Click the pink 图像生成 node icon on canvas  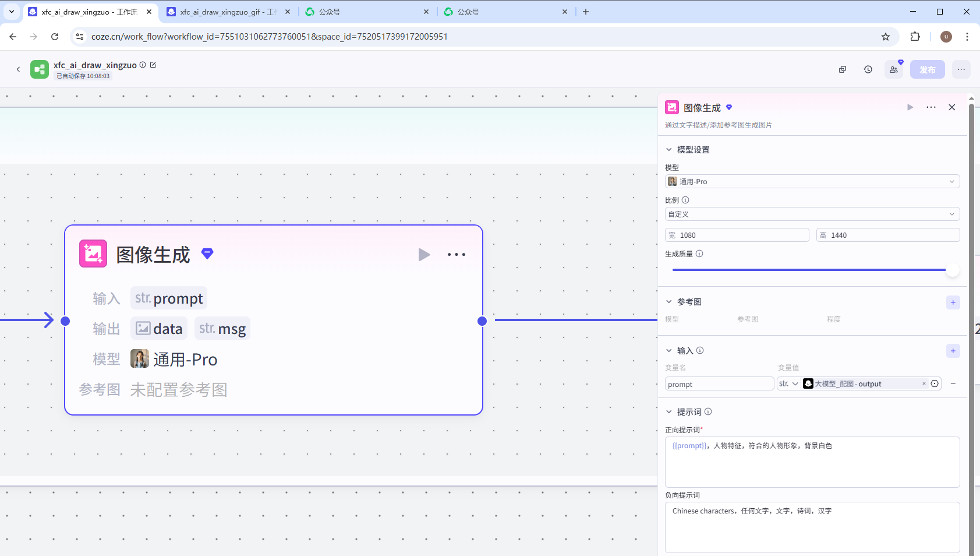coord(93,254)
